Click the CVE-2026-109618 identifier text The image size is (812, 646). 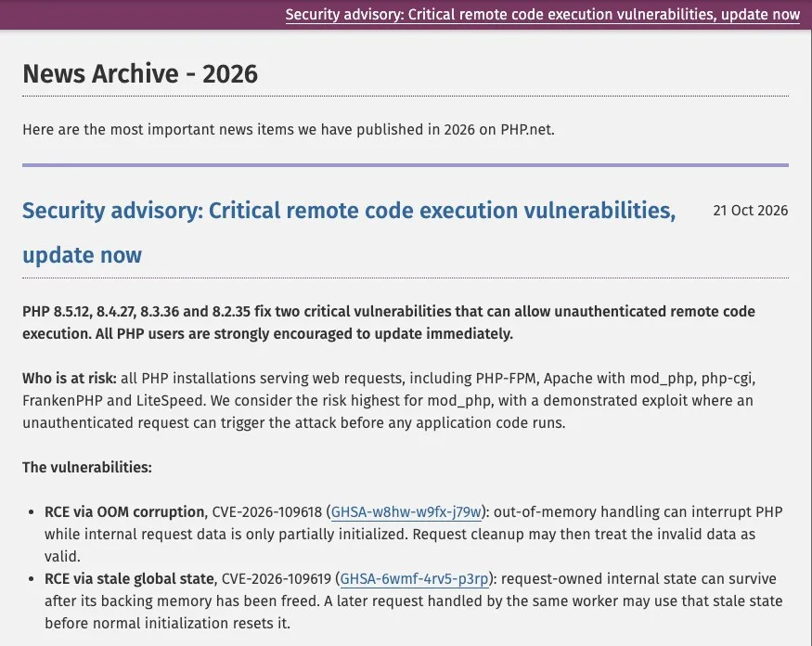coord(267,511)
